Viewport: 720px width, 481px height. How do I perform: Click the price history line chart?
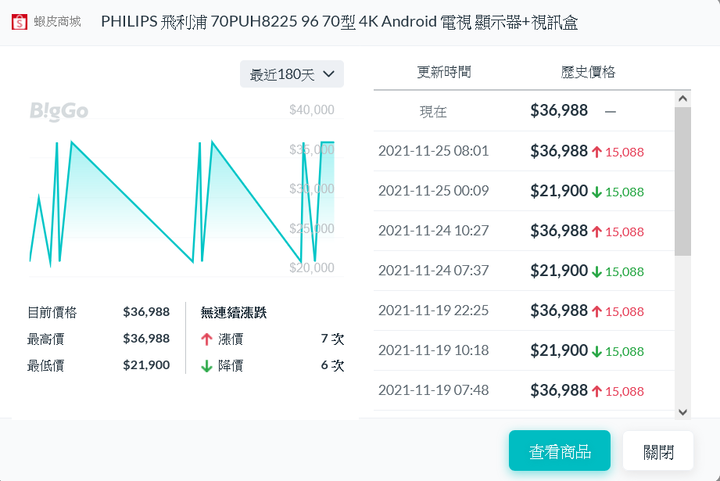[x=182, y=202]
